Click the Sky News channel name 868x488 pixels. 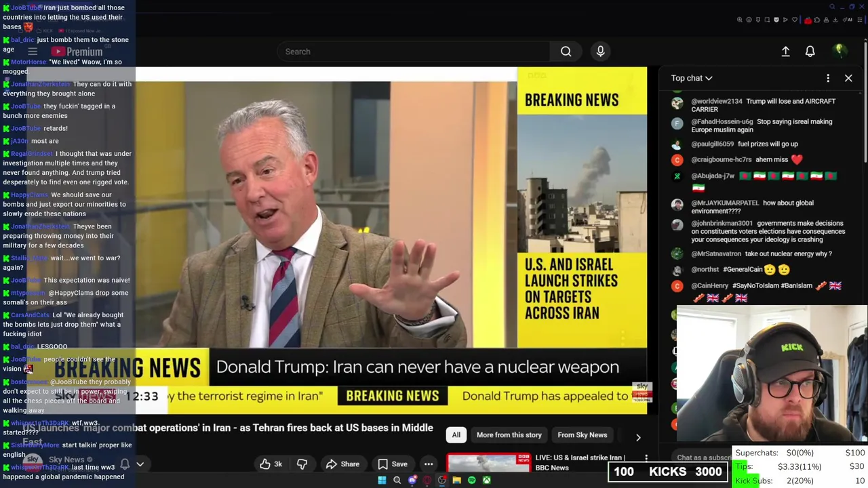point(66,460)
